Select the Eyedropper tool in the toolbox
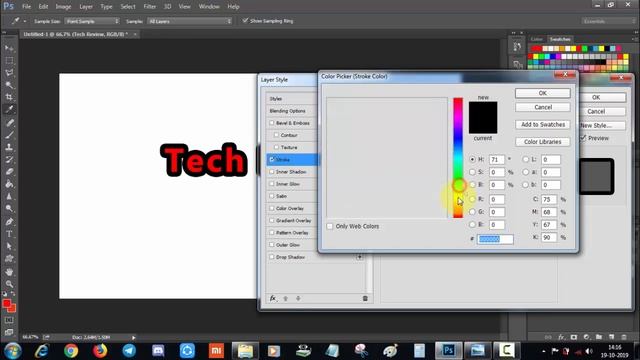Viewport: 640px width, 360px height. (9, 109)
